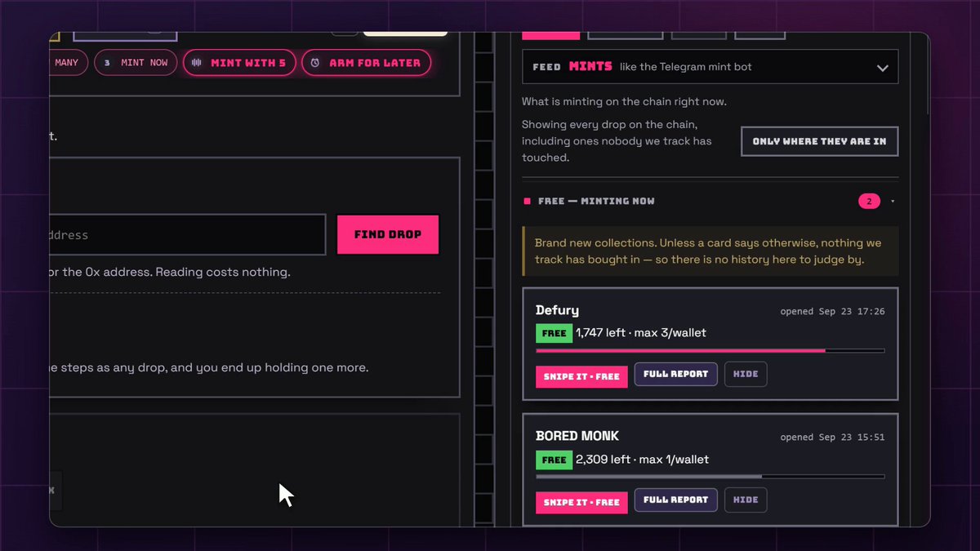Click Snipe It · Free on Defury card

[581, 376]
